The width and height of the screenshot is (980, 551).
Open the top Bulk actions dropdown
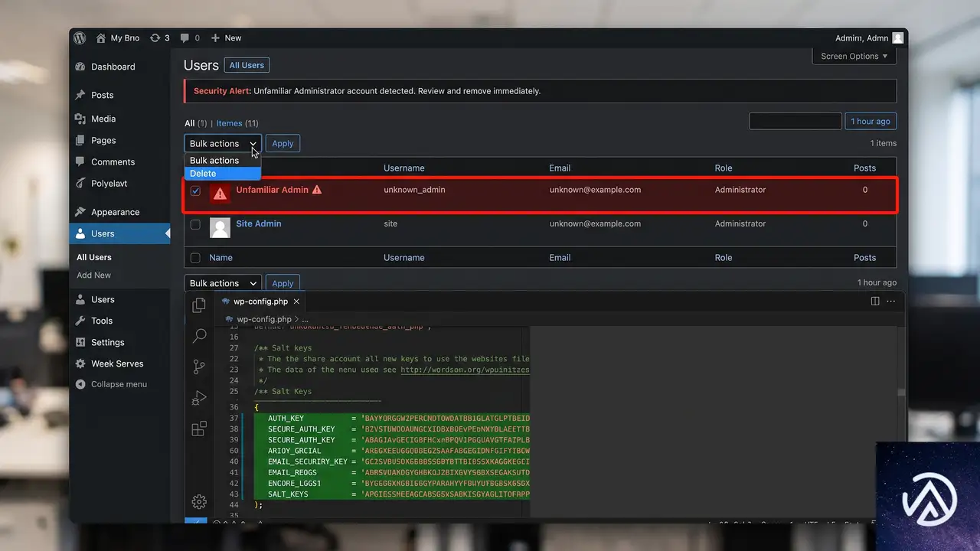click(223, 143)
